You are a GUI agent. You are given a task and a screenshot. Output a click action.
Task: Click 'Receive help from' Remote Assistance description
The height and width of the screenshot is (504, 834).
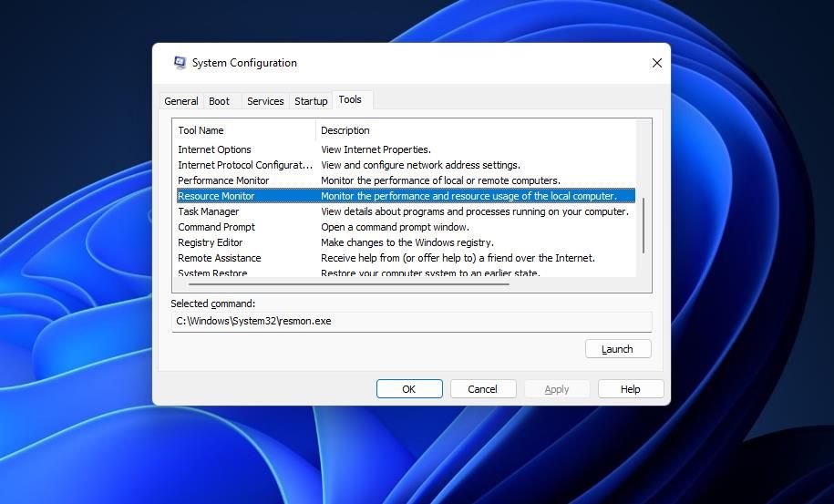458,257
